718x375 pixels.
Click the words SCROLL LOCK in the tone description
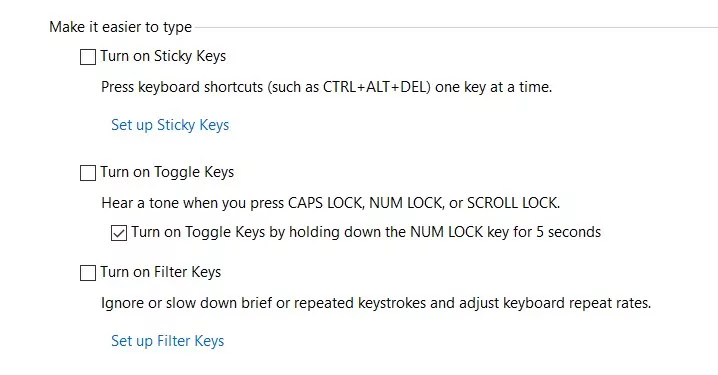coord(512,203)
